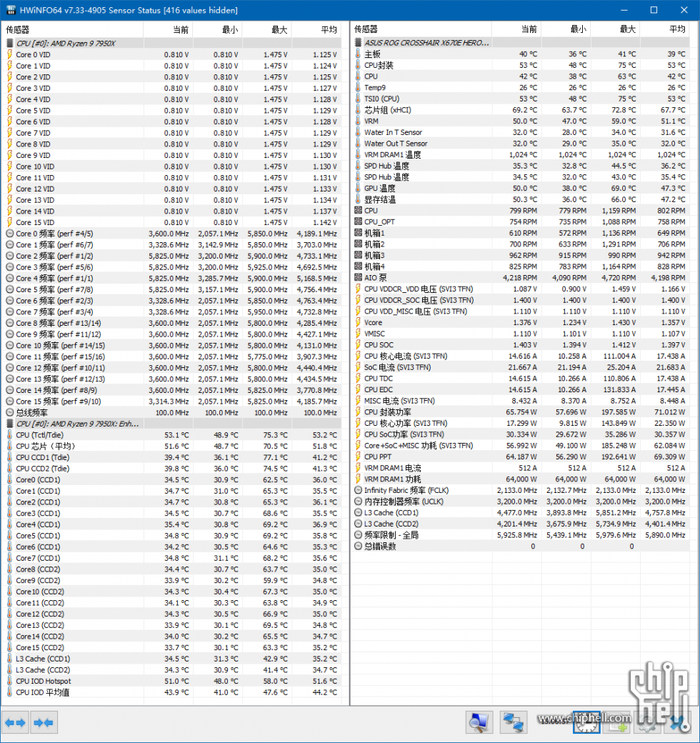The image size is (700, 743).
Task: Click the 平均 column header in right pane
Action: (665, 29)
